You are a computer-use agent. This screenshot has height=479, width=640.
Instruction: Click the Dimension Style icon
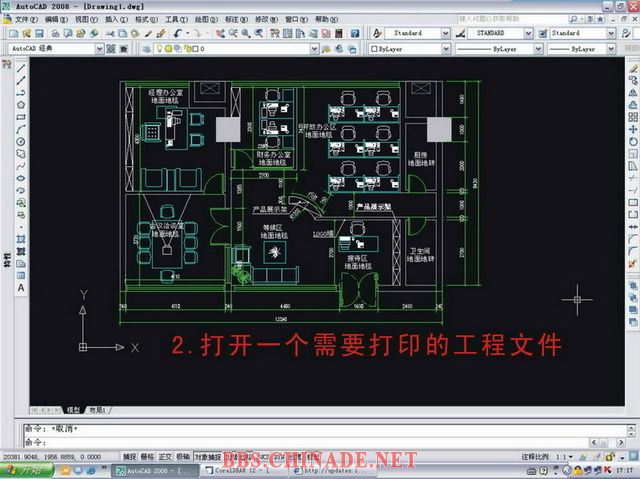[460, 33]
